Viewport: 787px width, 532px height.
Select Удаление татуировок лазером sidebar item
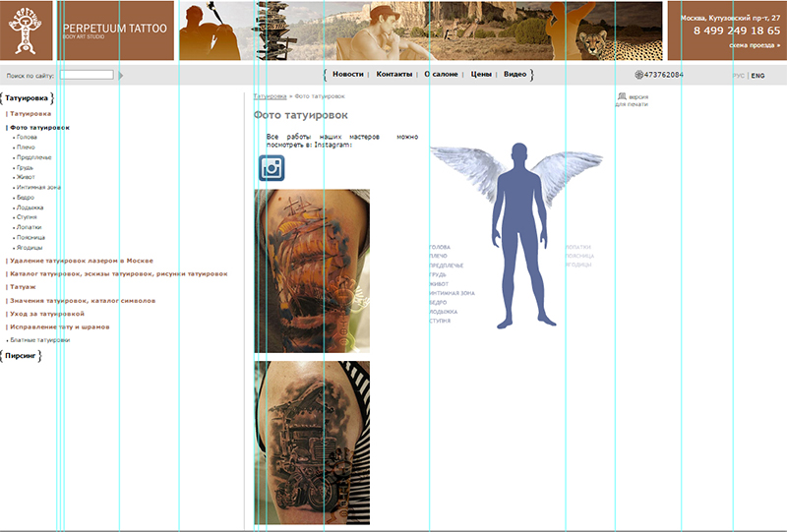point(82,261)
